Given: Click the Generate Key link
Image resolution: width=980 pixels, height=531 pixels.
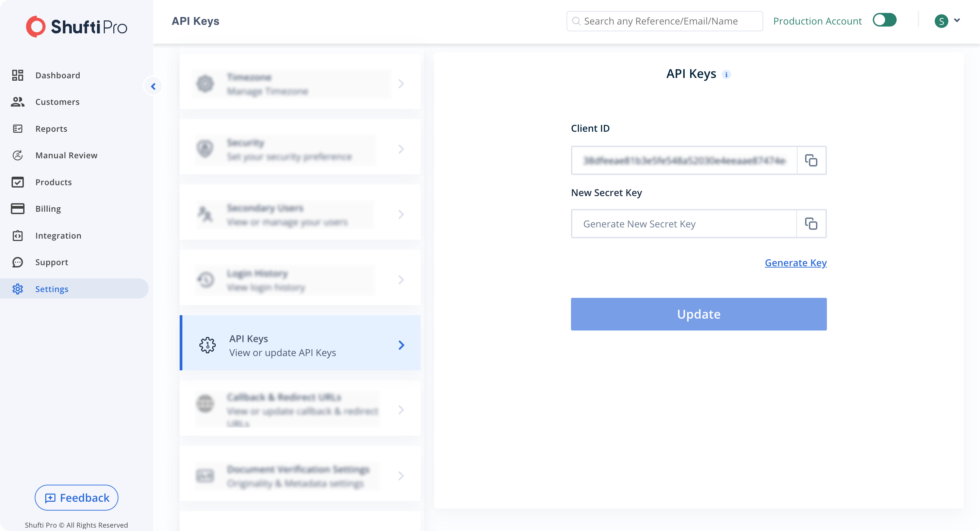Looking at the screenshot, I should pyautogui.click(x=796, y=263).
